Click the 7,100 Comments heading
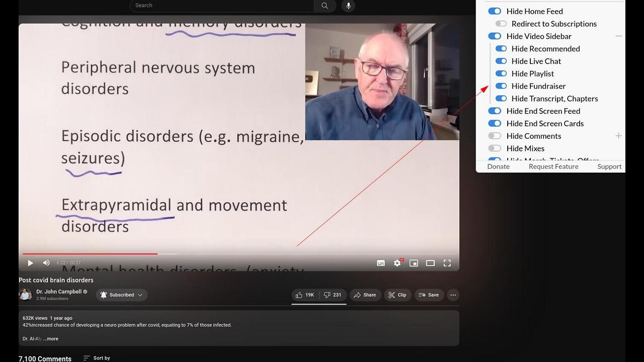The width and height of the screenshot is (644, 362). 45,358
